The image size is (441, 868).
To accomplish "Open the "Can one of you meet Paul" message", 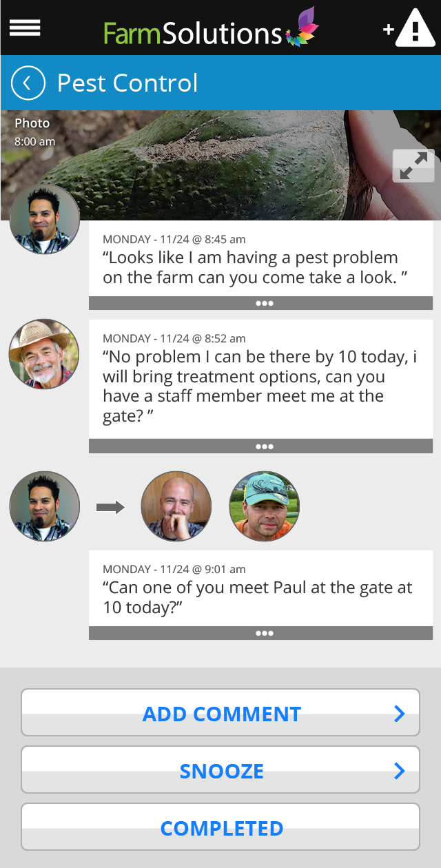I will [260, 590].
